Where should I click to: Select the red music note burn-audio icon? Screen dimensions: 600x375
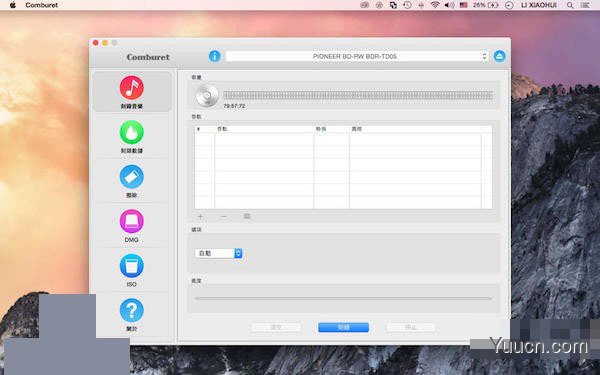pyautogui.click(x=132, y=88)
